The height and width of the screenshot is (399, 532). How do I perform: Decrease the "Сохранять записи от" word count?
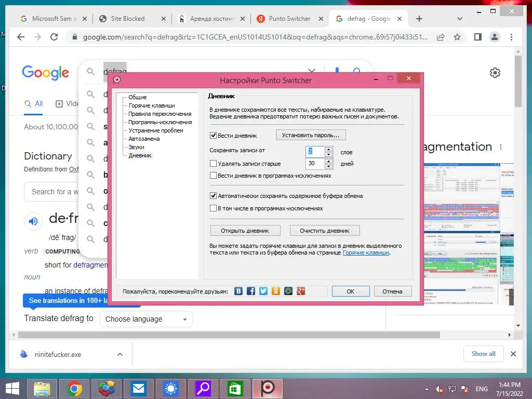coord(328,154)
